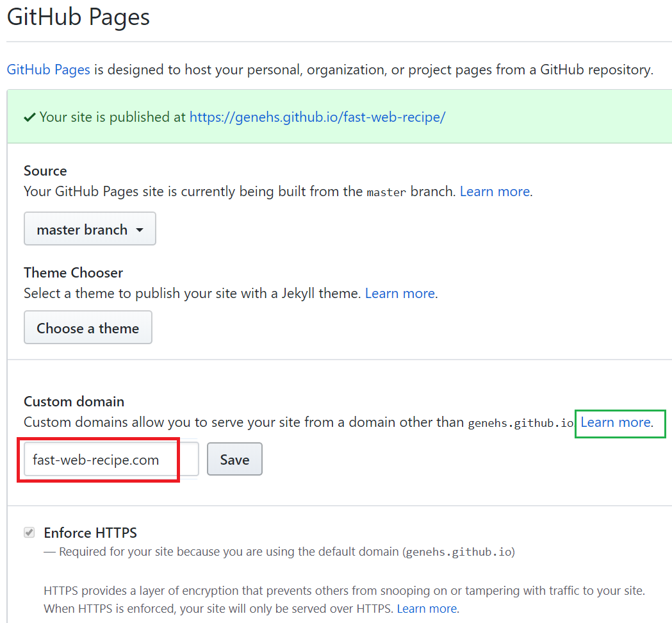Click Learn more about HTTPS enforcement
Viewport: 672px width, 623px height.
427,609
